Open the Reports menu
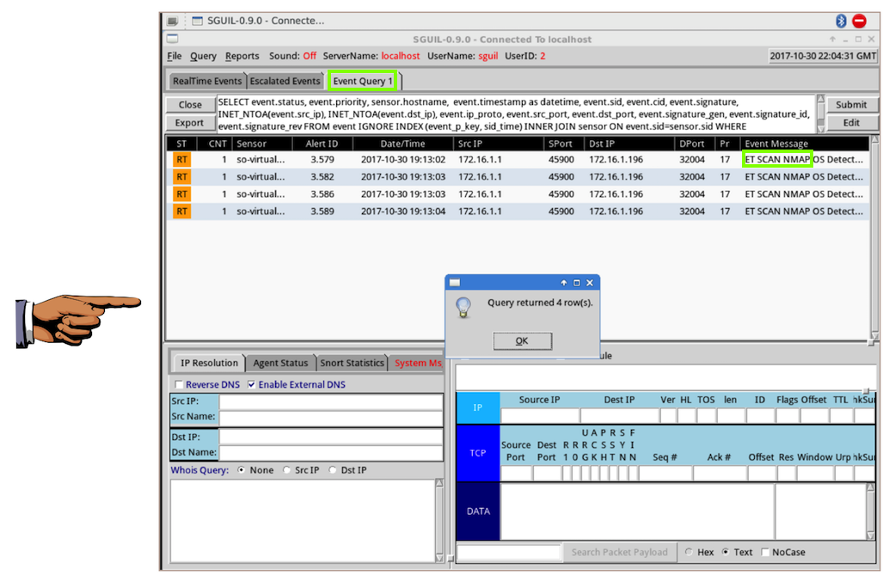 pos(242,56)
